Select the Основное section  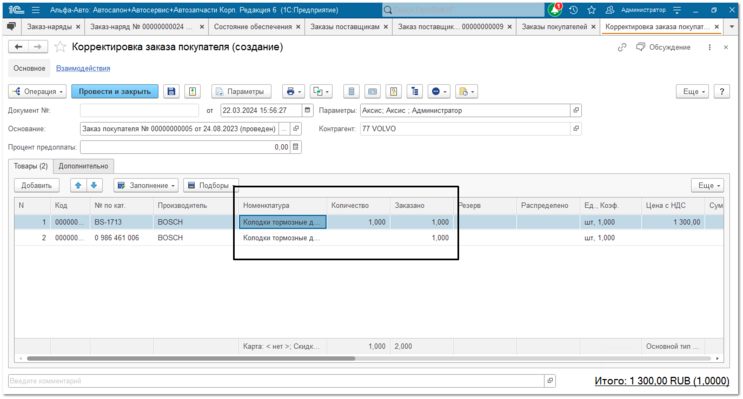pyautogui.click(x=29, y=68)
